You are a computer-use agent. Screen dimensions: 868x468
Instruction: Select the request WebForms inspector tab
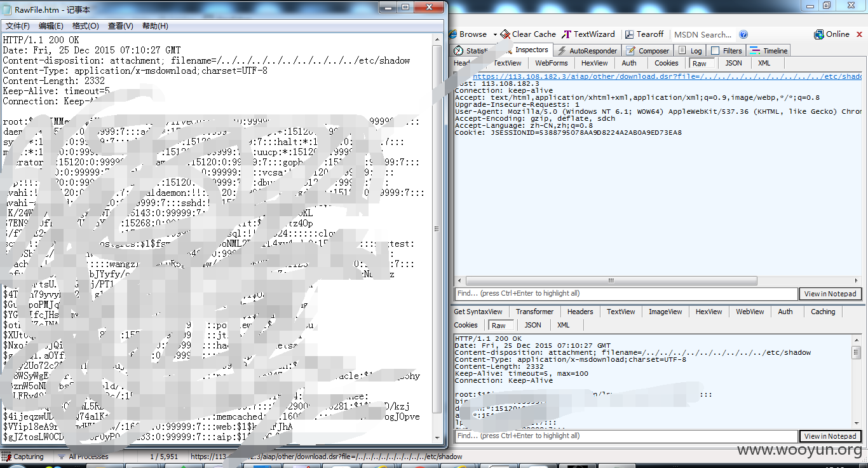[551, 63]
